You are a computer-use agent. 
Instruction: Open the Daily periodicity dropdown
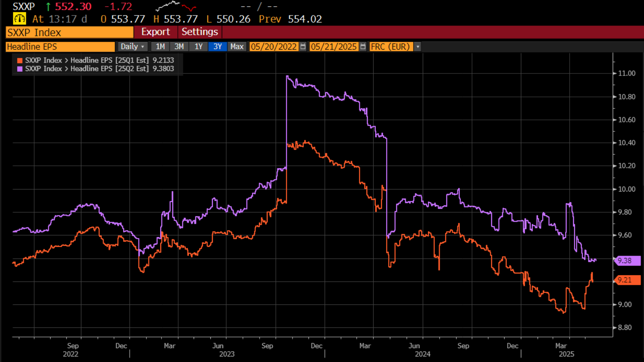click(x=132, y=46)
